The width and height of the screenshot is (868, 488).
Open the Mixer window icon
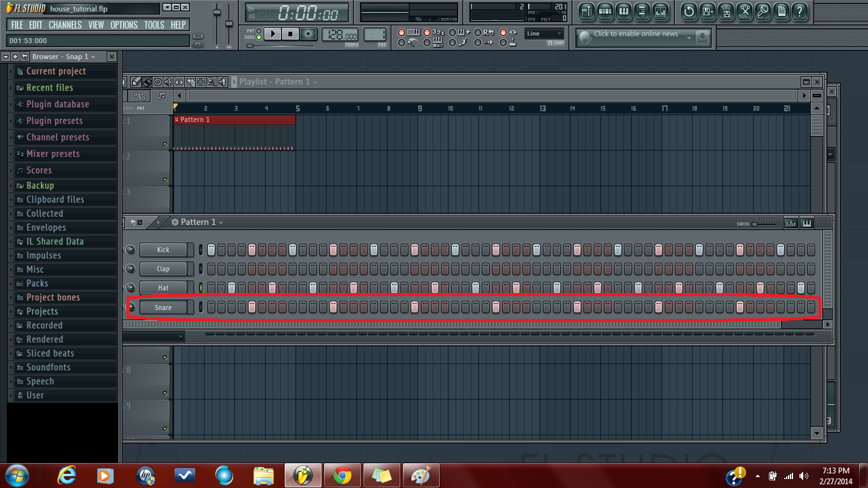[x=660, y=11]
